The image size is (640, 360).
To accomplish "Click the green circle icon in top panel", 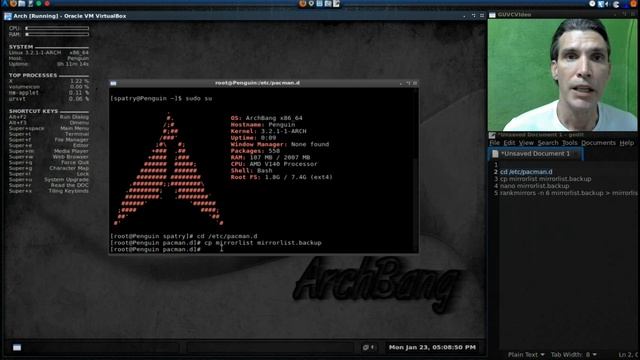I will (x=39, y=4).
